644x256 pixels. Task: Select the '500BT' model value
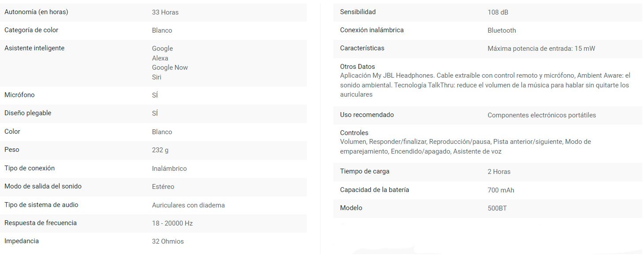[x=497, y=208]
